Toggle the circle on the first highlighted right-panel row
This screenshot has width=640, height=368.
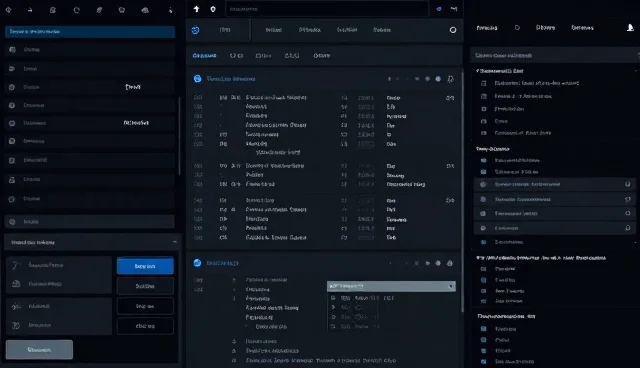coord(628,184)
